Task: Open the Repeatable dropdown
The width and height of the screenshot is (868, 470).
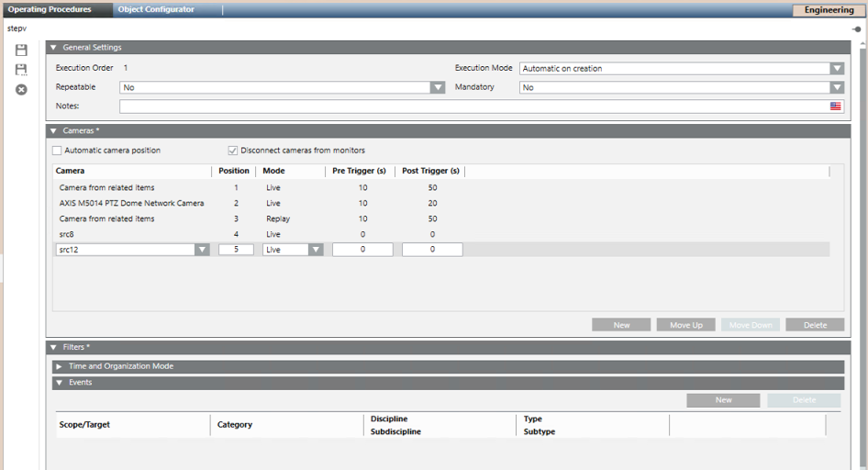Action: pyautogui.click(x=438, y=87)
